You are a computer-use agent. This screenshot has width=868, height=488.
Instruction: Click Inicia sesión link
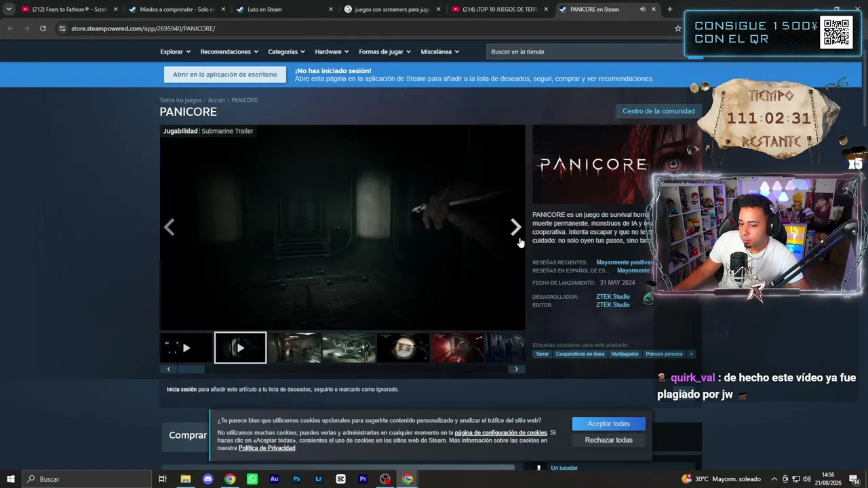[x=182, y=390]
